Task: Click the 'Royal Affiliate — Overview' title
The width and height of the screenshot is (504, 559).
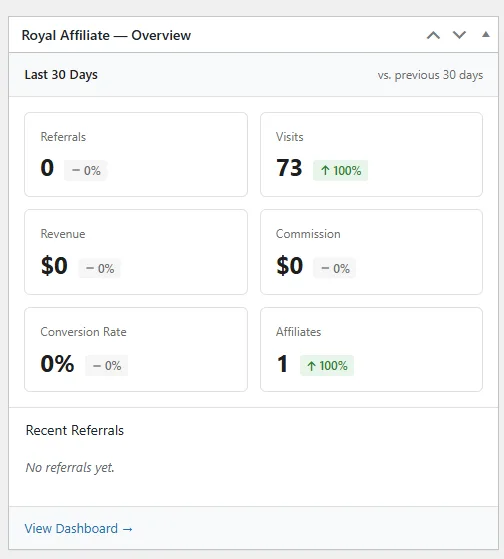Action: click(106, 35)
